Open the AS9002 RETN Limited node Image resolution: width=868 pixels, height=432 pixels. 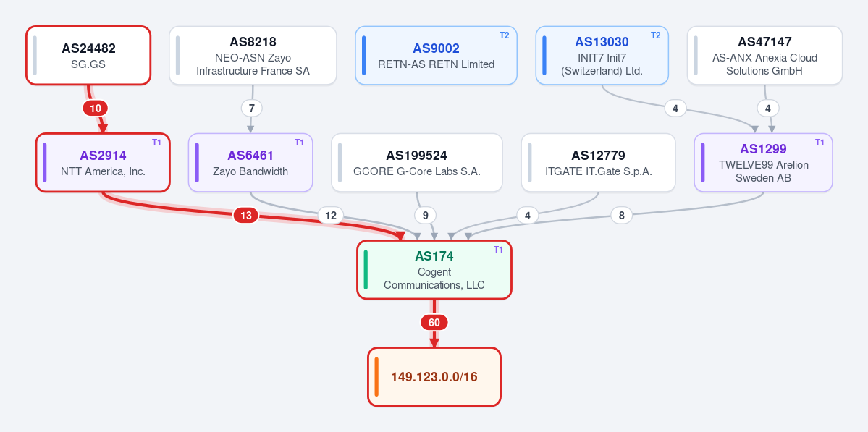pyautogui.click(x=436, y=55)
